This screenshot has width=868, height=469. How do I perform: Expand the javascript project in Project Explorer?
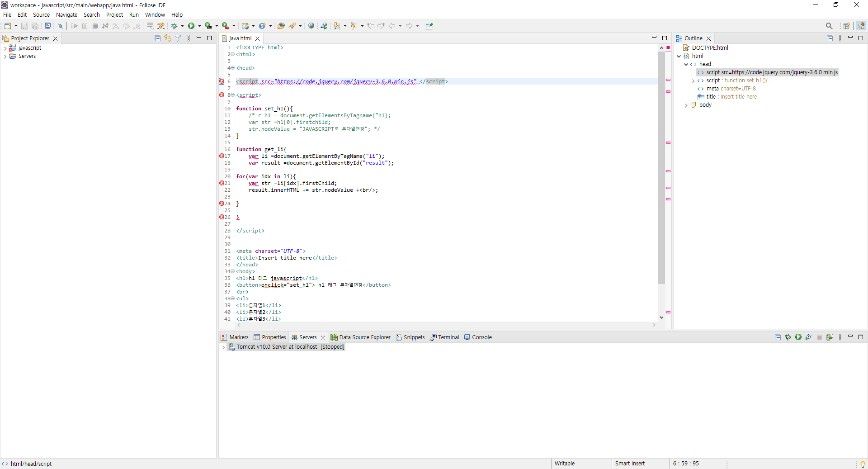click(x=5, y=48)
